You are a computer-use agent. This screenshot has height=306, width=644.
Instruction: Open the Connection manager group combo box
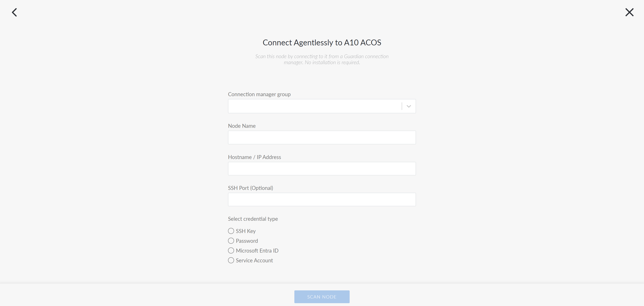[322, 106]
